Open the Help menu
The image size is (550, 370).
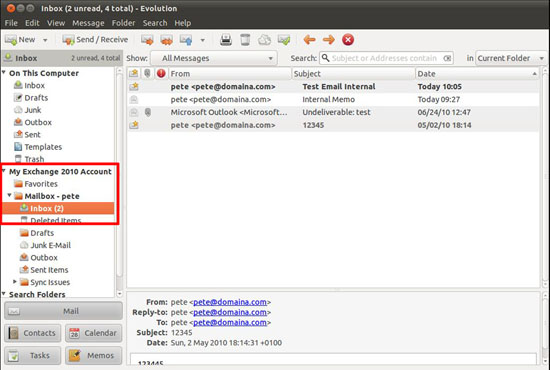point(182,23)
